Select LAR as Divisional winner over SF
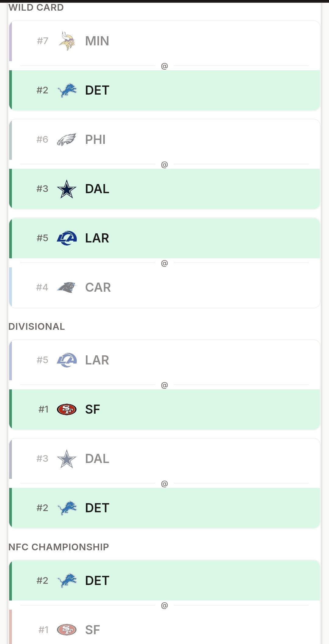 coord(164,360)
